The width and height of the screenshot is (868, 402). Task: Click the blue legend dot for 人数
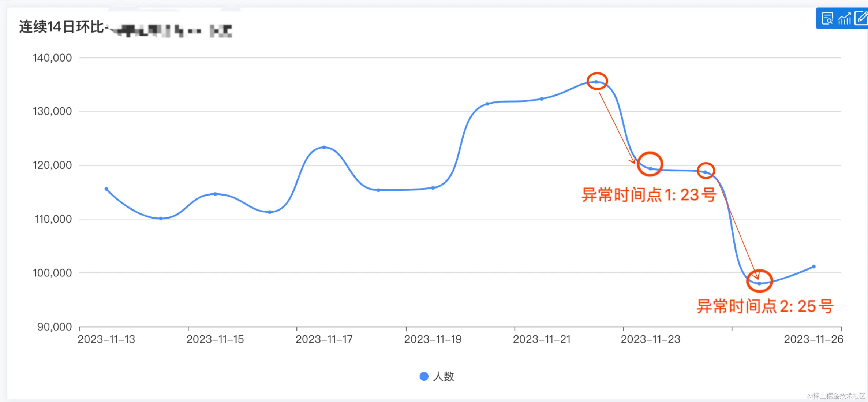pos(424,376)
